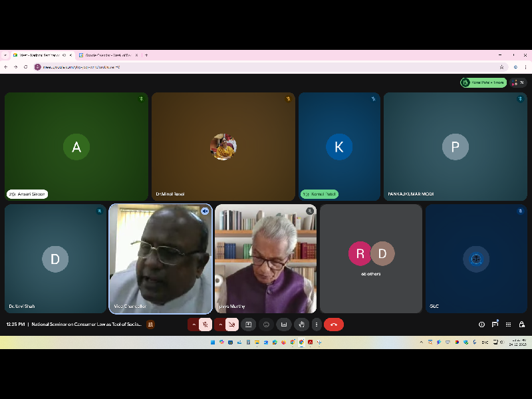The width and height of the screenshot is (532, 399).
Task: Switch to the Google Calendar browser tab
Action: (x=106, y=55)
